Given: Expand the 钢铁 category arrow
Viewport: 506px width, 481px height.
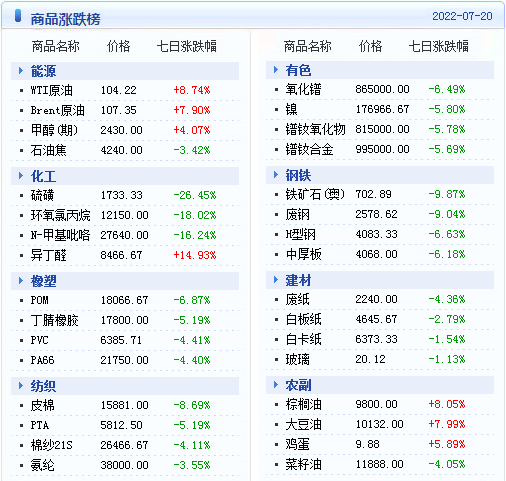Looking at the screenshot, I should [276, 175].
